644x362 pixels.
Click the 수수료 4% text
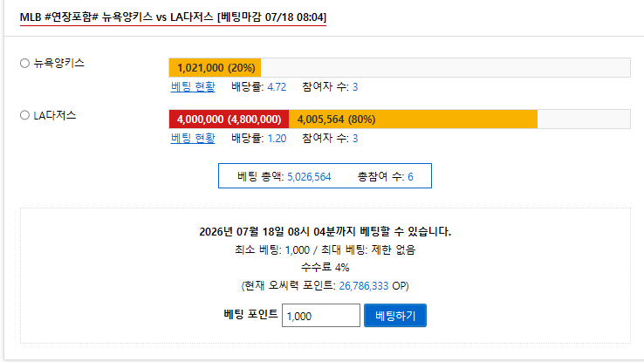[x=325, y=268]
